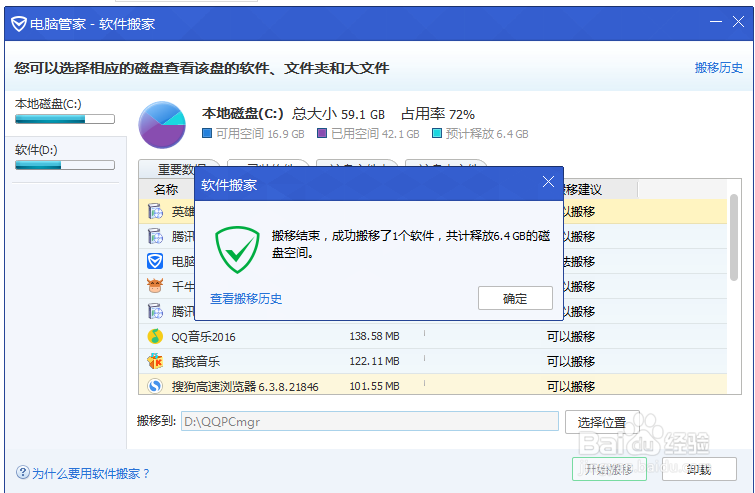The width and height of the screenshot is (755, 493).
Task: Close the 软件搬家 dialog
Action: [x=548, y=182]
